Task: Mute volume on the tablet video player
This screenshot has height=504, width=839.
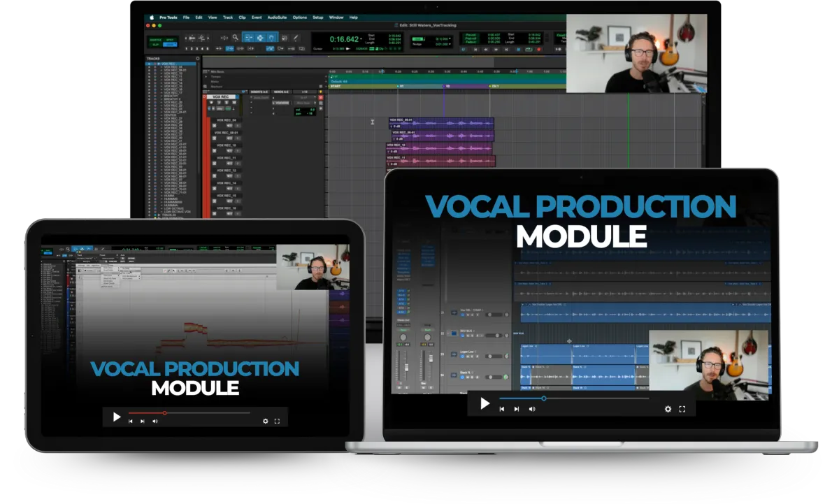Action: 155,422
